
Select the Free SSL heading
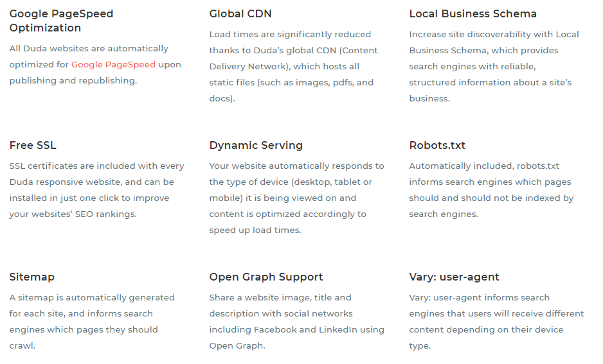[x=33, y=146]
